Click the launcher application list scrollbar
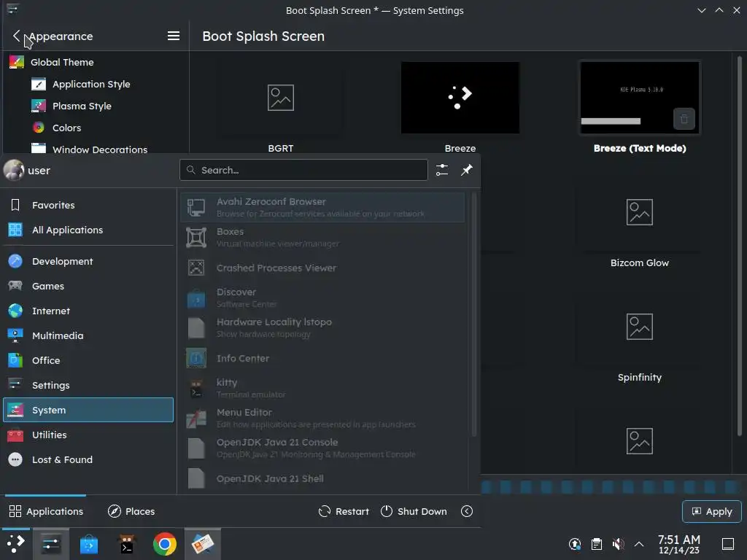The width and height of the screenshot is (747, 560). (473, 314)
